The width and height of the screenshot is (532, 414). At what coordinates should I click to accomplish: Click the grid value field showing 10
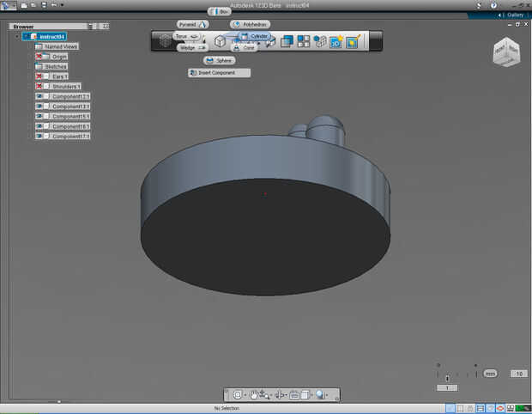[519, 374]
